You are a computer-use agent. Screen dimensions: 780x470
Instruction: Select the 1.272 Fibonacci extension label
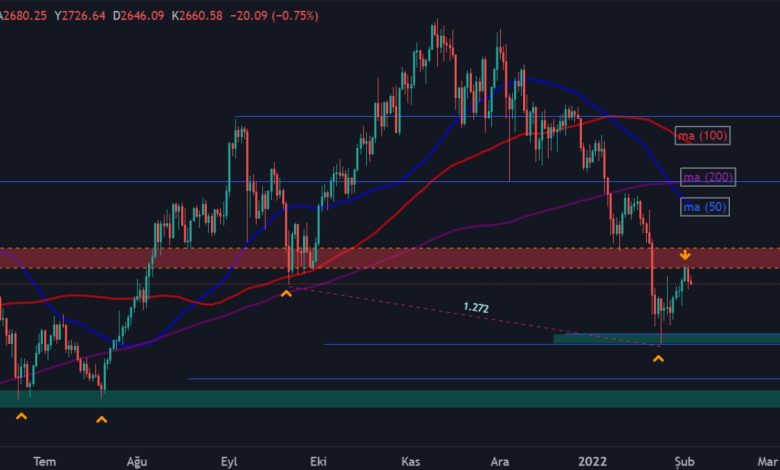pyautogui.click(x=476, y=308)
